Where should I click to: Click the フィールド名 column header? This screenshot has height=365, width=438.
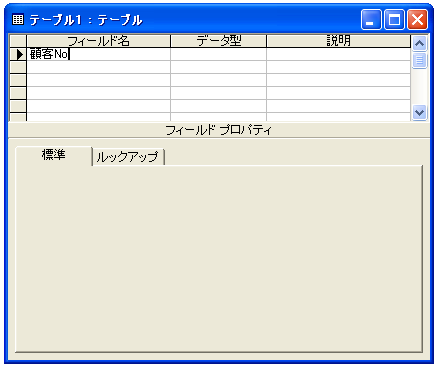[98, 41]
